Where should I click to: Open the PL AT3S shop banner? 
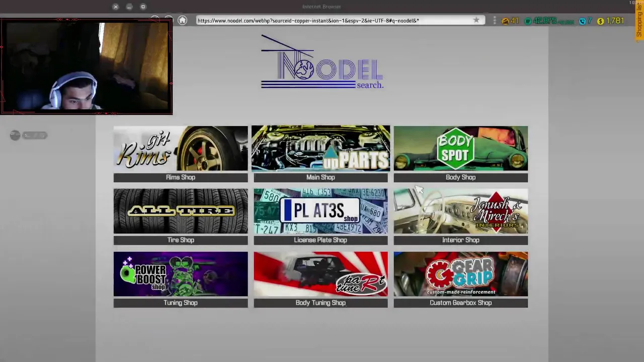click(320, 211)
